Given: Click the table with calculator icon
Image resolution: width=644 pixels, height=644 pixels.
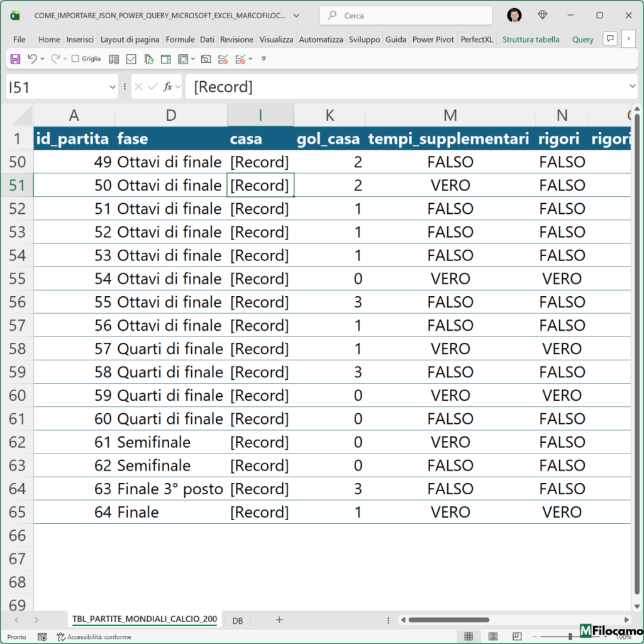Looking at the screenshot, I should [114, 59].
